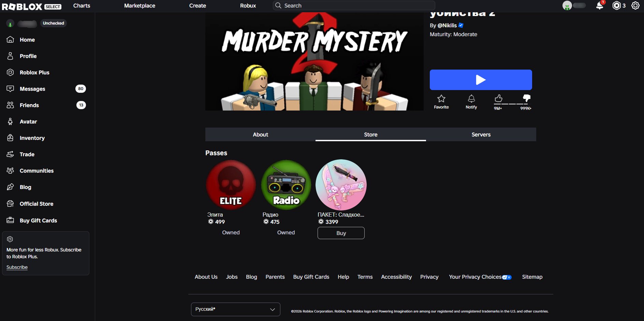Image resolution: width=644 pixels, height=321 pixels.
Task: Open the @Nikilis creator profile
Action: (x=447, y=25)
